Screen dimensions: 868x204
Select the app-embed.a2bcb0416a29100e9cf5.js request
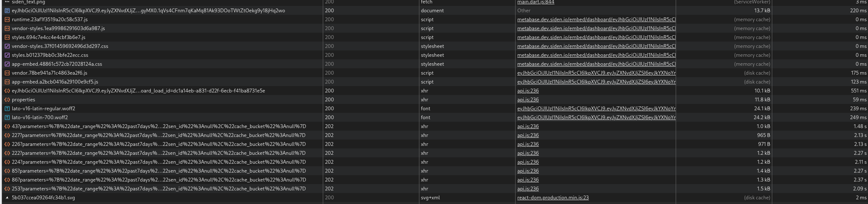434,82
